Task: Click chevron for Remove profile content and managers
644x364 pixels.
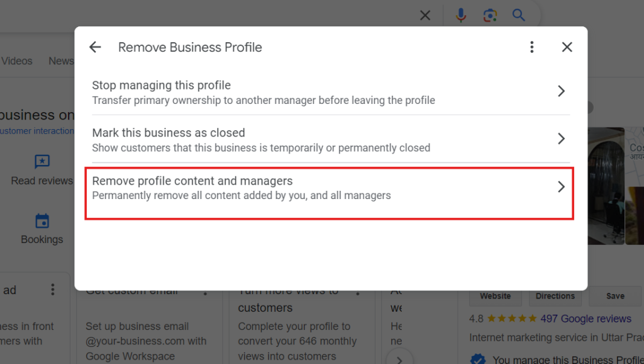Action: click(x=561, y=187)
